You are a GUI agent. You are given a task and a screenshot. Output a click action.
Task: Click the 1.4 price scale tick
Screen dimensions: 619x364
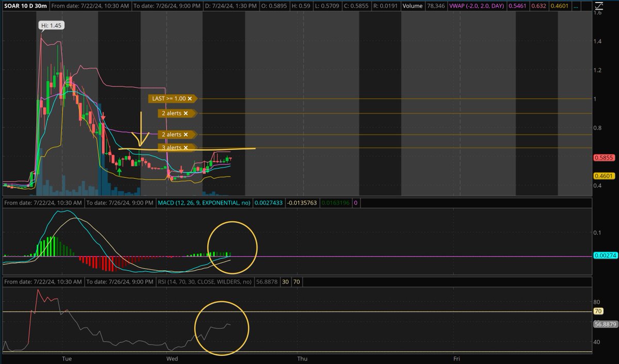pos(597,41)
